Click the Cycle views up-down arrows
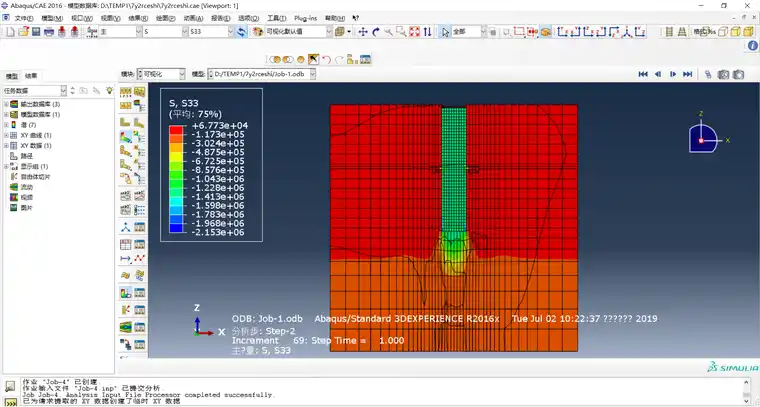760x407 pixels. click(x=428, y=32)
